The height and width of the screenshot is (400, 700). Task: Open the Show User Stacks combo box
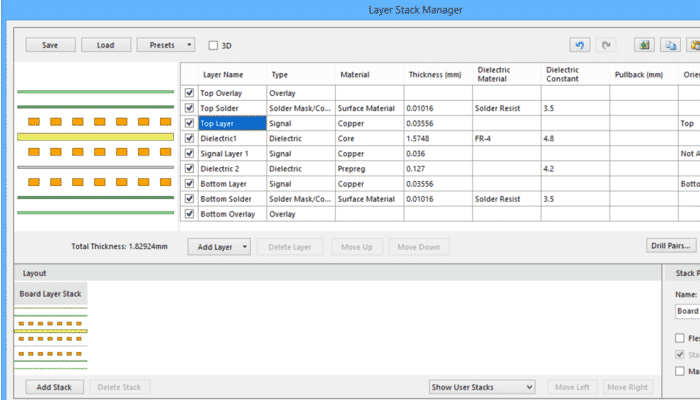(x=482, y=387)
